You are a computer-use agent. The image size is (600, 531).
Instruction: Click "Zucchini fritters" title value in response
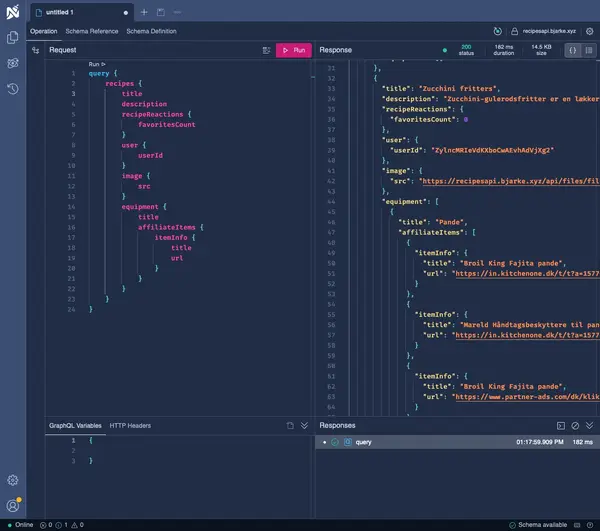pyautogui.click(x=458, y=89)
